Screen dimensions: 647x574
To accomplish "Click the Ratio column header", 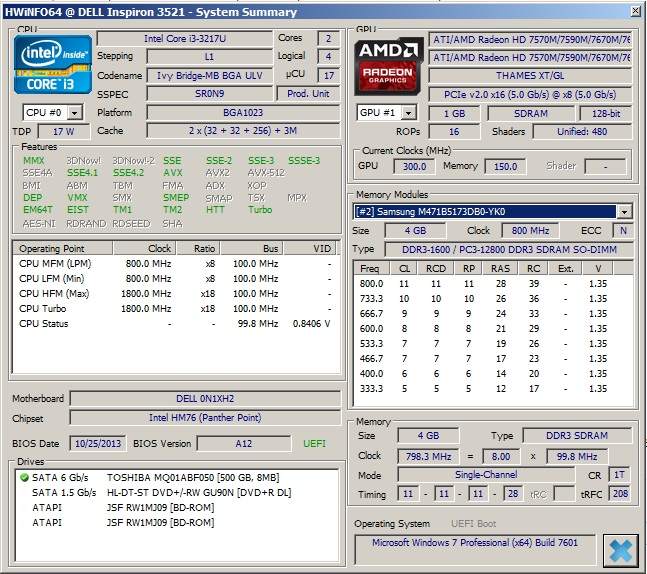I will [198, 248].
